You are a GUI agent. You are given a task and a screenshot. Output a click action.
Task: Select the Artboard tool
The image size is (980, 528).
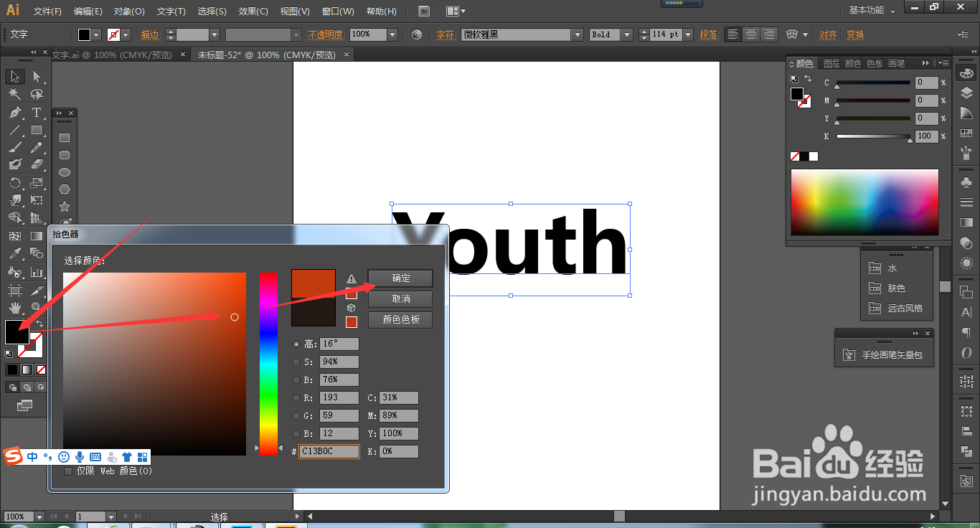tap(15, 291)
